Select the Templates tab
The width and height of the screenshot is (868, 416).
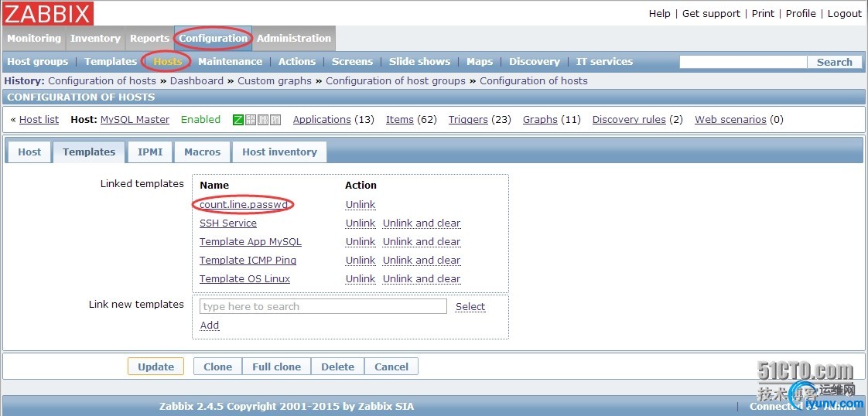(x=89, y=152)
